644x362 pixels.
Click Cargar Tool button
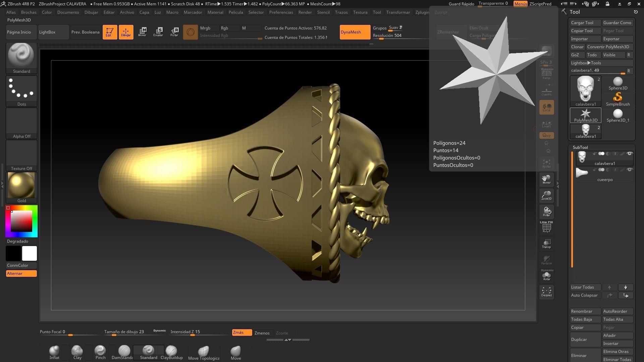pyautogui.click(x=586, y=23)
